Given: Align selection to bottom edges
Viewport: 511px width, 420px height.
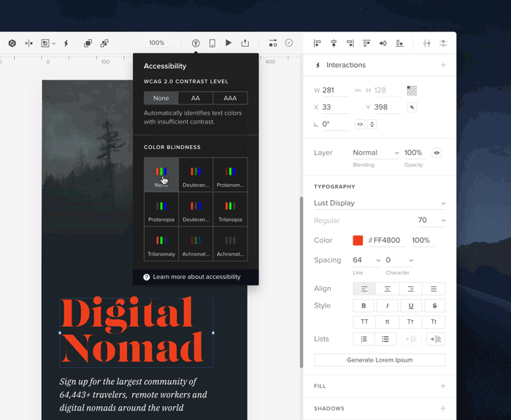Looking at the screenshot, I should (x=399, y=43).
